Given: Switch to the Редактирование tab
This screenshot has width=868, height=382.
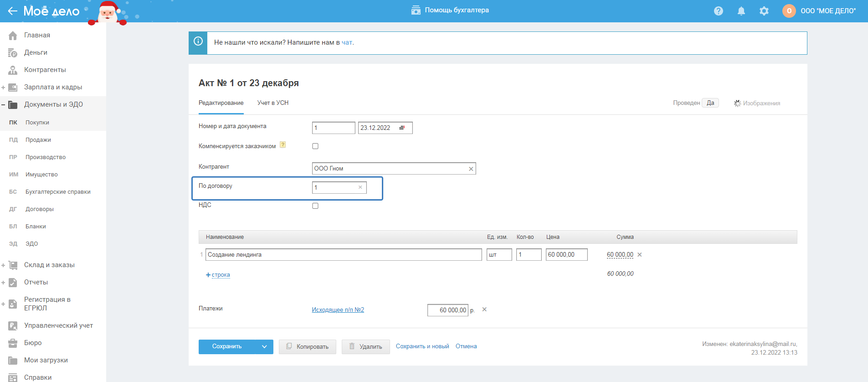Looking at the screenshot, I should (x=221, y=103).
